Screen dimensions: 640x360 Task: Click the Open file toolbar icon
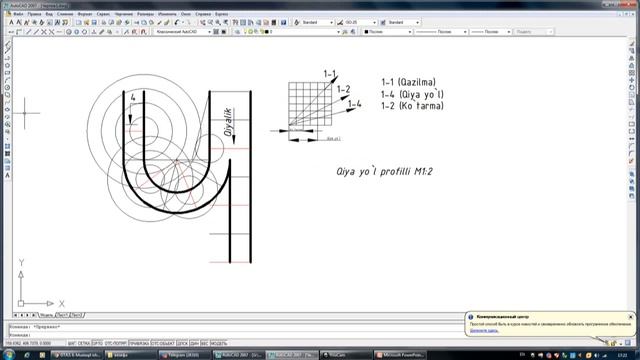click(x=86, y=22)
